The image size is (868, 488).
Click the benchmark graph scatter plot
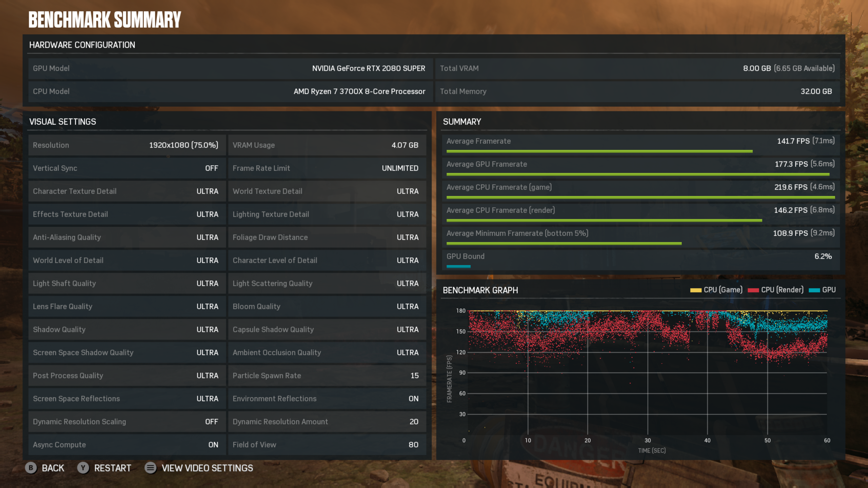point(648,373)
